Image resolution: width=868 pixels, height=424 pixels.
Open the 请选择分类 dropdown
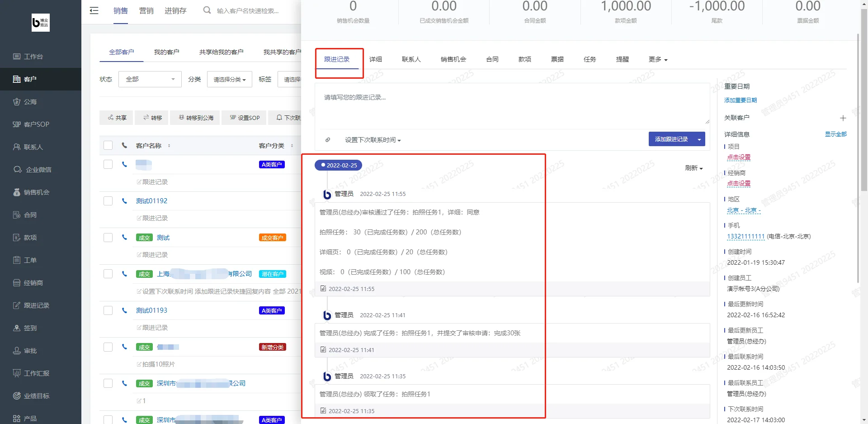click(x=230, y=79)
